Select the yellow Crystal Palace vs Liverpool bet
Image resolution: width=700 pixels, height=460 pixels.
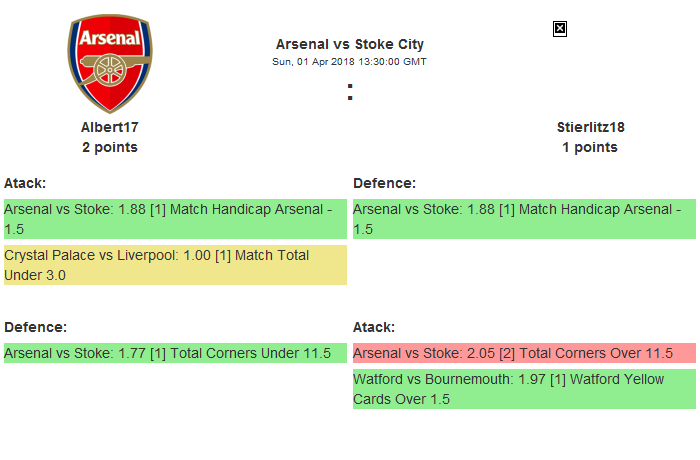(175, 265)
